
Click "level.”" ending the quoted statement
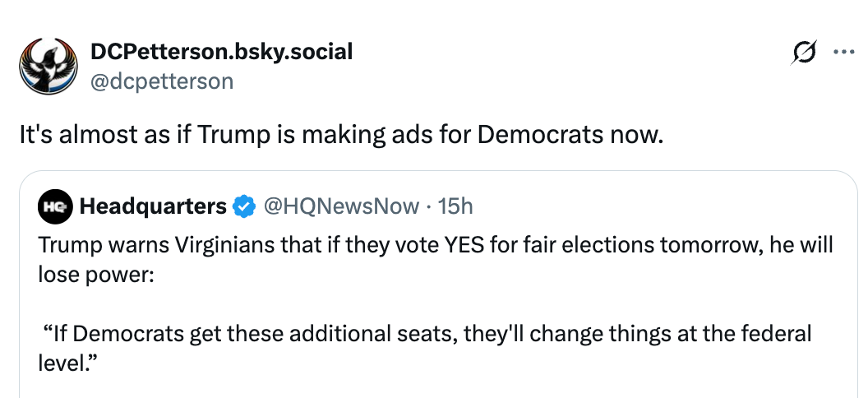[x=69, y=361]
